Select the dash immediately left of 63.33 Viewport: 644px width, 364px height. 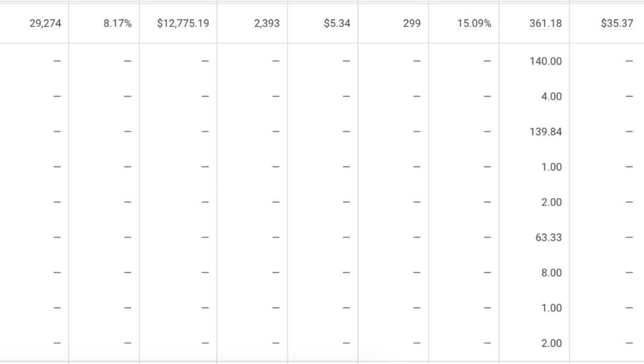(487, 238)
